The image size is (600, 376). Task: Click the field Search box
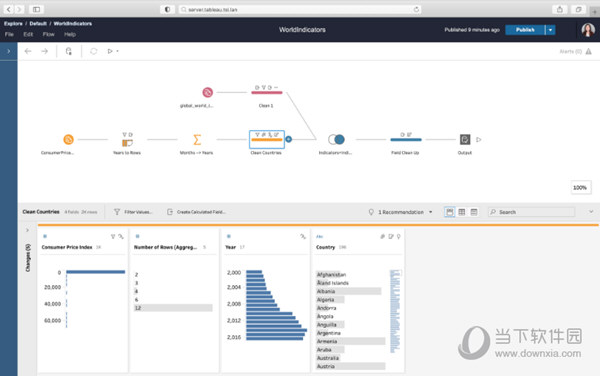point(532,212)
